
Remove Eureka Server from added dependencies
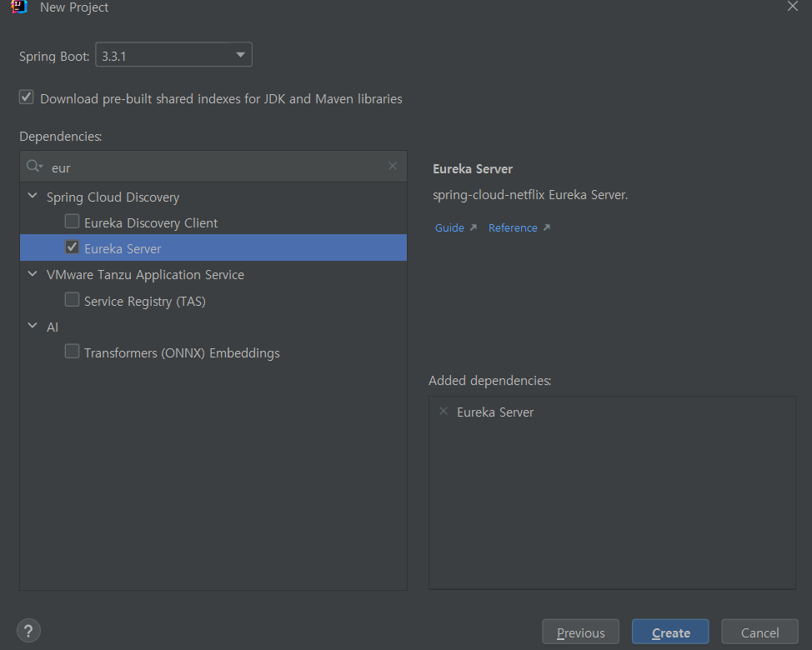coord(444,411)
